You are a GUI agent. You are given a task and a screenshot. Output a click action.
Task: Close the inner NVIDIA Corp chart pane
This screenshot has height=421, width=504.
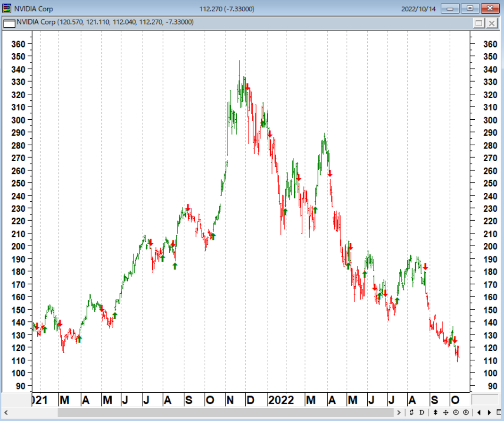tap(492, 23)
